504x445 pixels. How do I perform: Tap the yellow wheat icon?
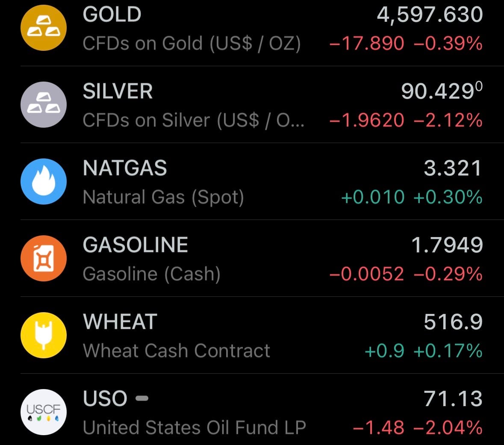(44, 335)
